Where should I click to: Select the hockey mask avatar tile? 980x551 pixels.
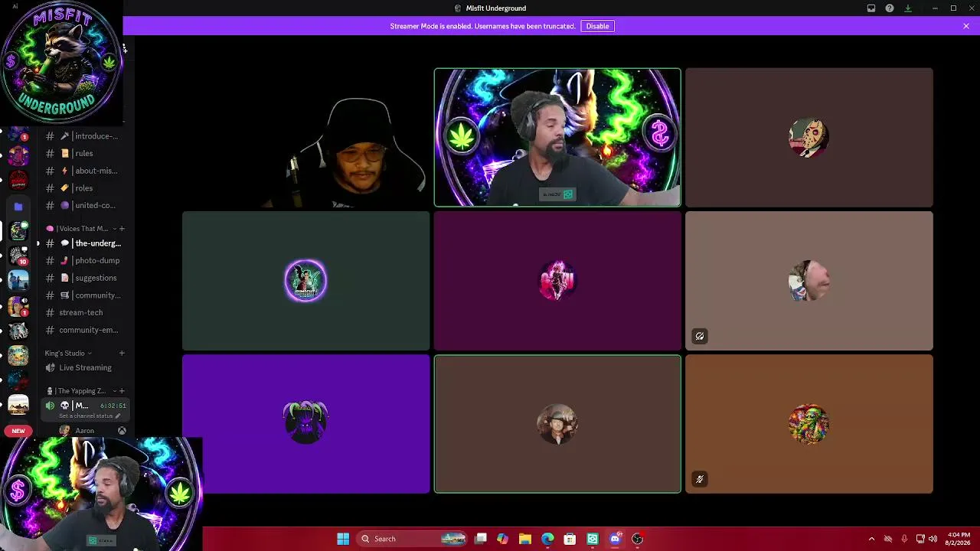[809, 138]
